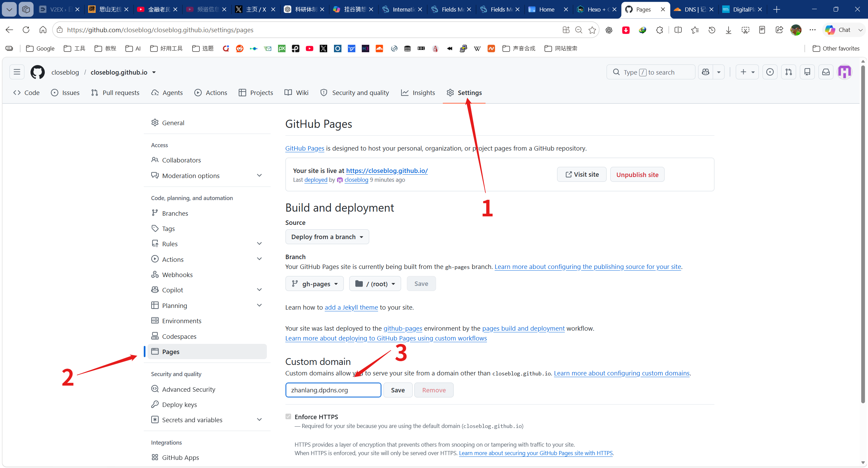Expand Secrets and variables section

pos(259,420)
